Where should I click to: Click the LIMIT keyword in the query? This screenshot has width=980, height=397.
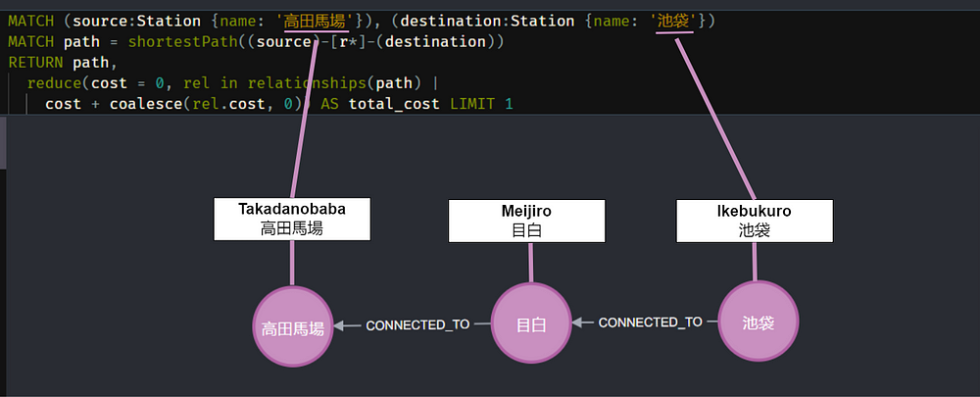tap(472, 104)
